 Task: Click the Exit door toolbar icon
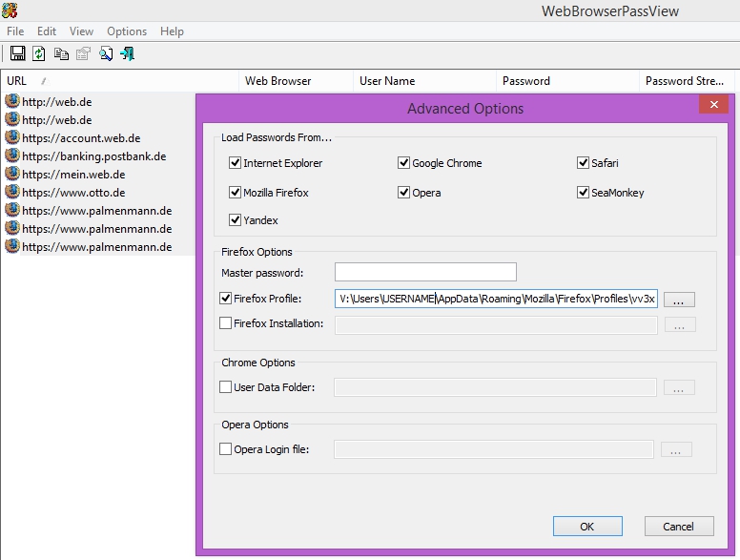pyautogui.click(x=127, y=54)
